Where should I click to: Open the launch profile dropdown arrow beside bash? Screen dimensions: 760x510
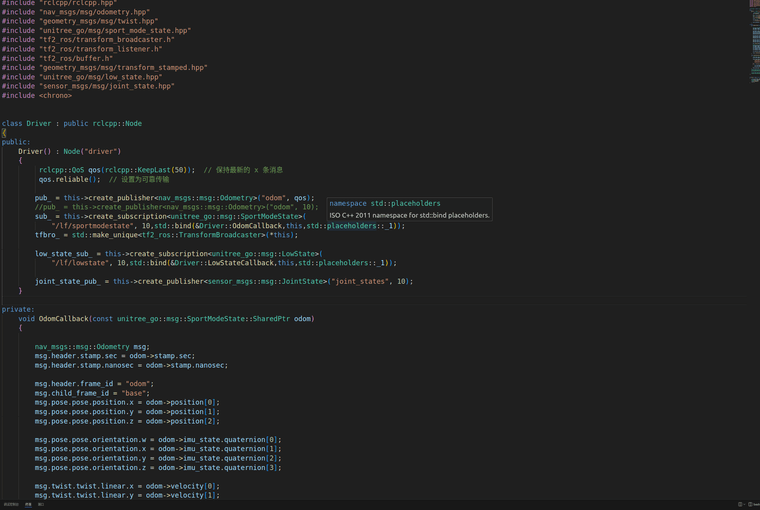point(744,504)
